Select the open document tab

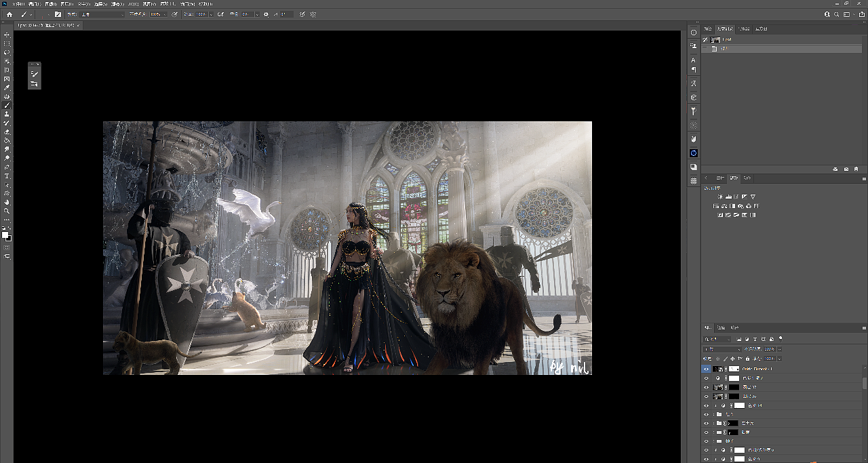click(47, 25)
